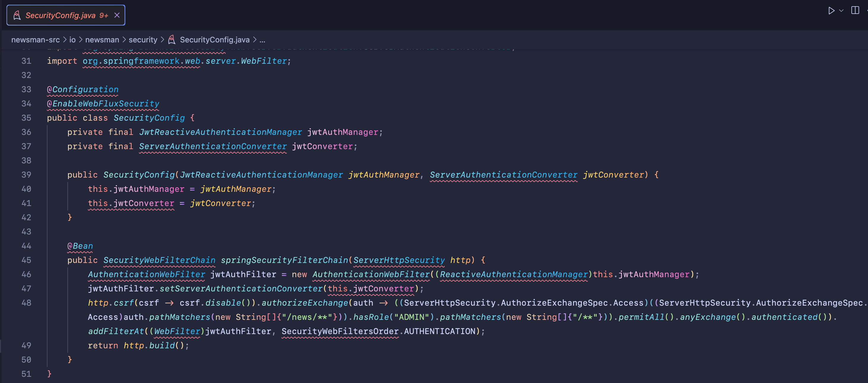Click the Java file icon in breadcrumb
This screenshot has height=383, width=868.
pyautogui.click(x=172, y=40)
